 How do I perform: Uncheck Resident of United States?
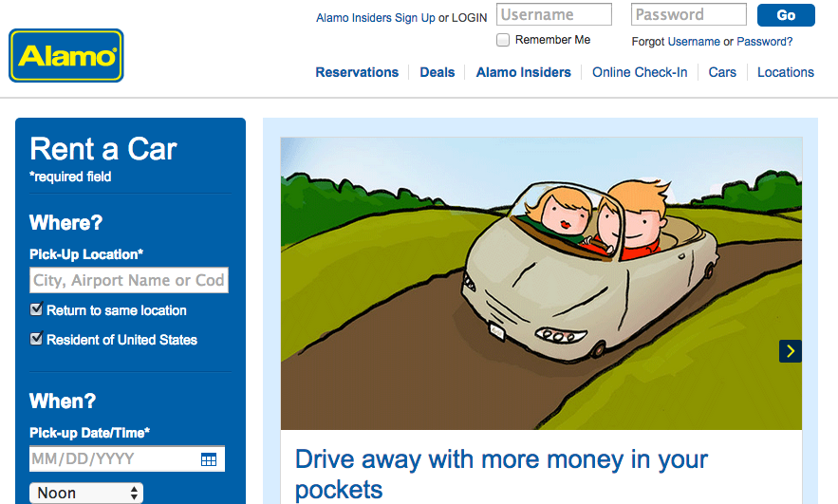pyautogui.click(x=36, y=338)
